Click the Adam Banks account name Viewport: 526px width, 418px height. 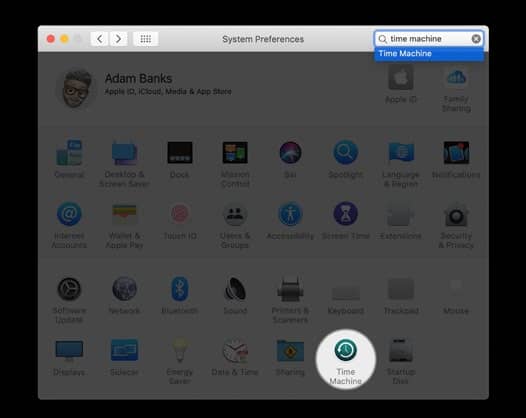coord(138,79)
